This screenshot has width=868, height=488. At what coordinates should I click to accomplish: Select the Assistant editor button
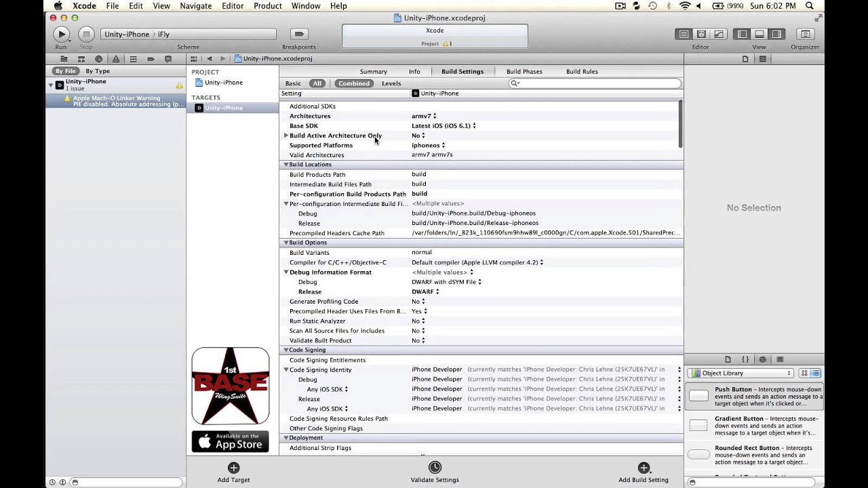pyautogui.click(x=701, y=34)
